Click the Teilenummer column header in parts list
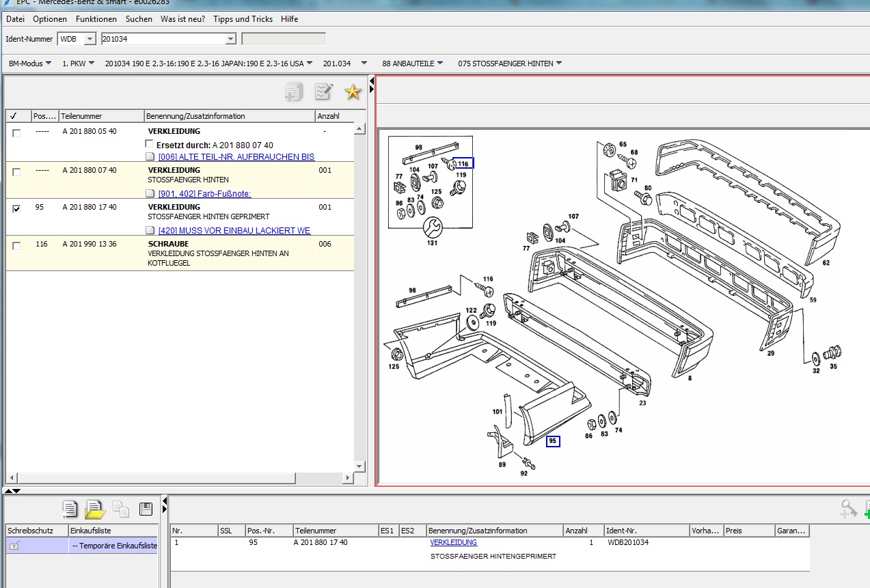 pyautogui.click(x=101, y=116)
